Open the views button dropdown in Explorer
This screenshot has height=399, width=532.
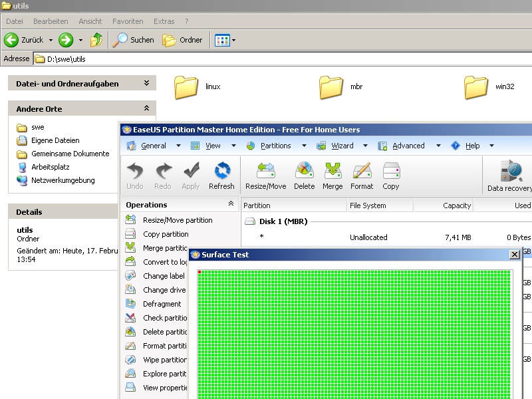(x=234, y=40)
